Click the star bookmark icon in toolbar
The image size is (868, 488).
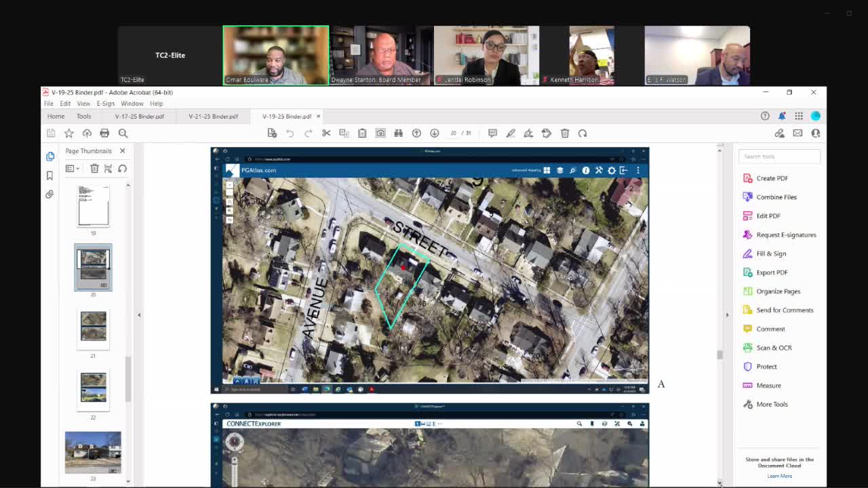coord(68,134)
